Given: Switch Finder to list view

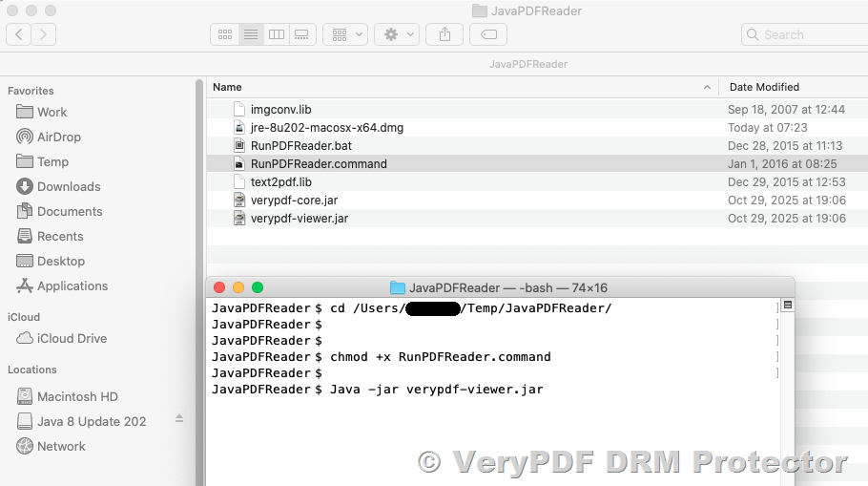Looking at the screenshot, I should (251, 34).
